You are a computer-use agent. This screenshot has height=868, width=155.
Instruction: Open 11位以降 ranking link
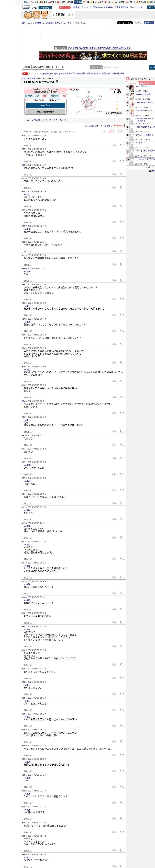[152, 171]
